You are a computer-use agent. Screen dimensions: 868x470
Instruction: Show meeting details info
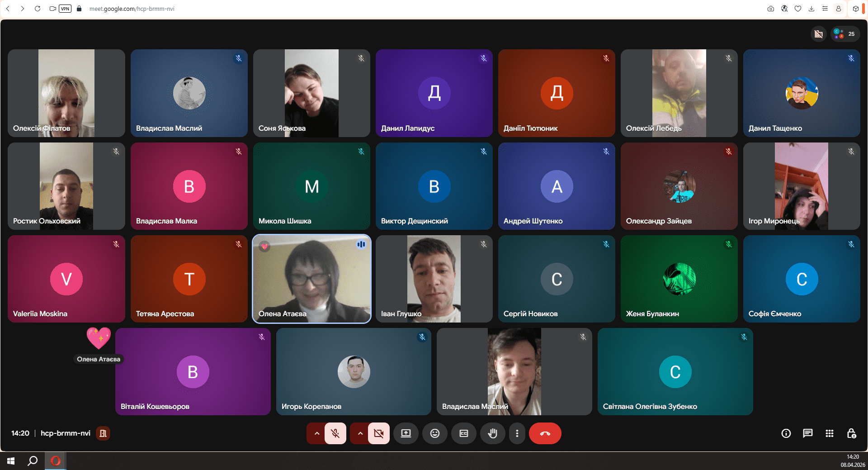(x=786, y=433)
